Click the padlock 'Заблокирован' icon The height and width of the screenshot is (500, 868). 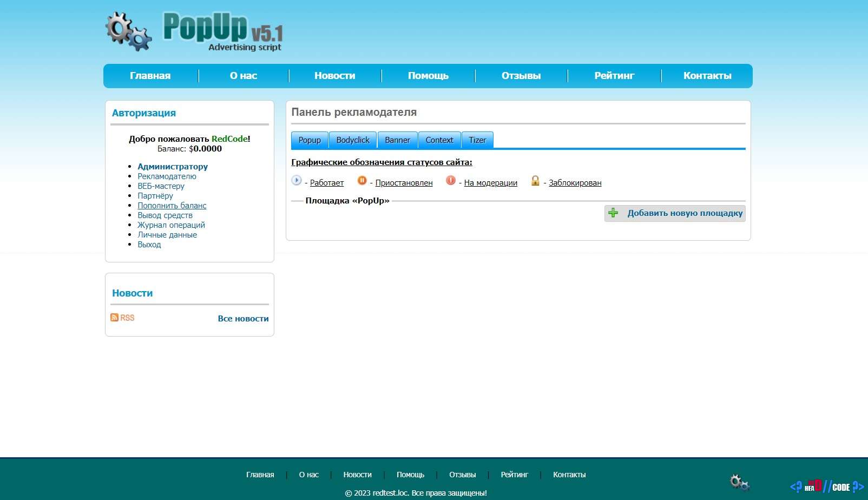coord(535,180)
